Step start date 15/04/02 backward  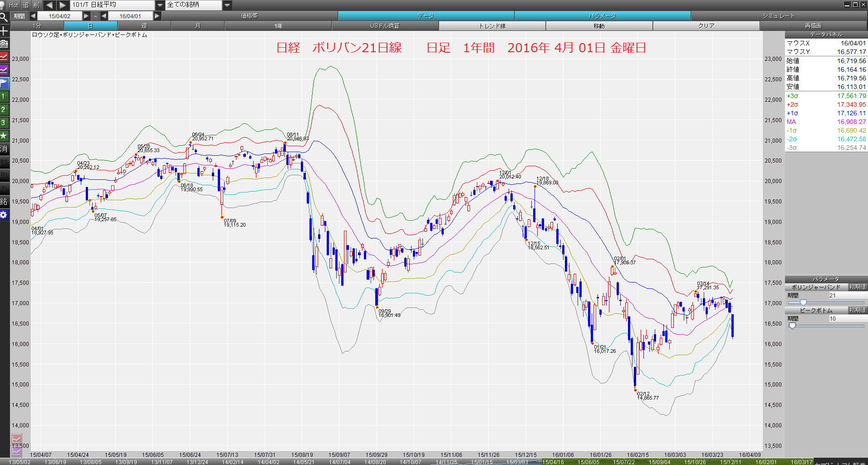tap(33, 16)
